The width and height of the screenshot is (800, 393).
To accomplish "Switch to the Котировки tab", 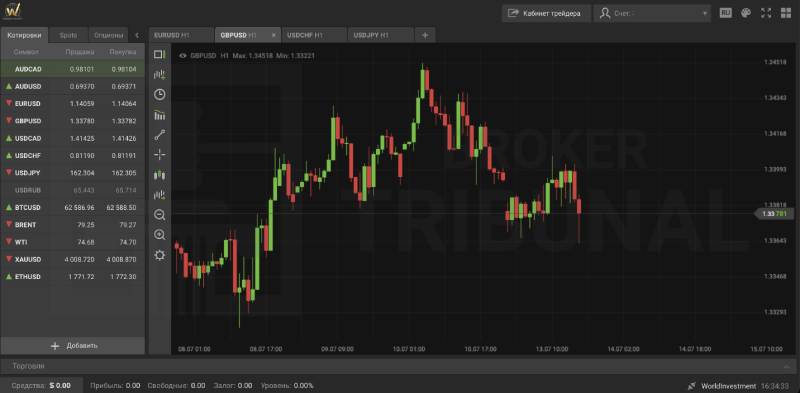I will click(x=24, y=35).
